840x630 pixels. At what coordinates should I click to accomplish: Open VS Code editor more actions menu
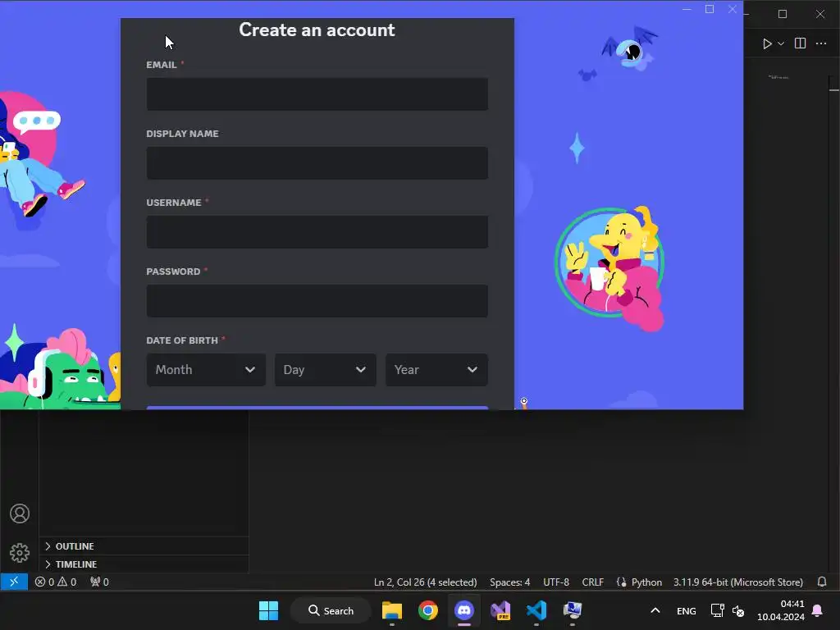coord(821,43)
